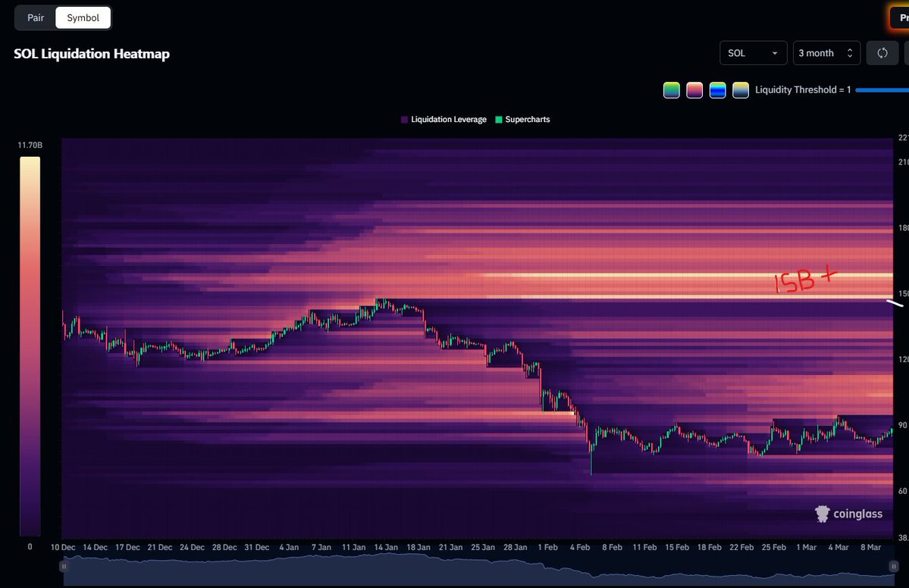Click the 60 price axis label
The image size is (909, 588).
[x=903, y=491]
